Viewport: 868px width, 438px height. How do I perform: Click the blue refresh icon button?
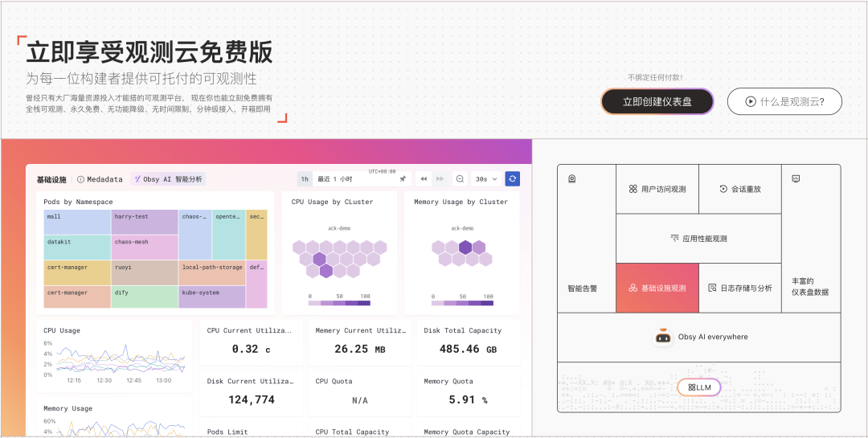[513, 178]
